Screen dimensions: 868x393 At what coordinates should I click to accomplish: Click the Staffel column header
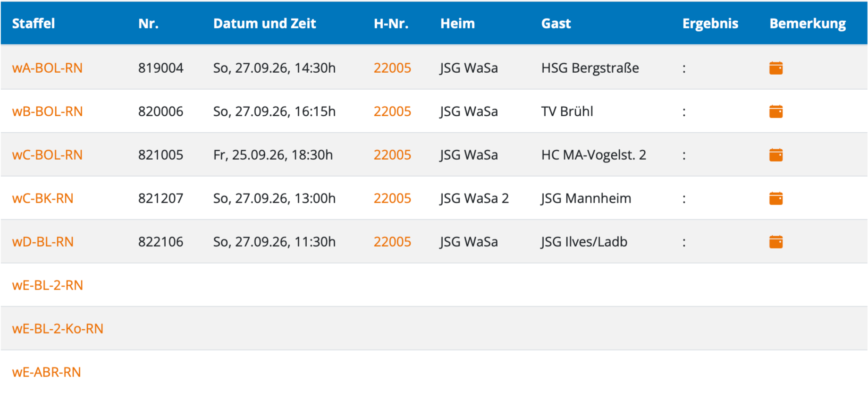click(34, 24)
